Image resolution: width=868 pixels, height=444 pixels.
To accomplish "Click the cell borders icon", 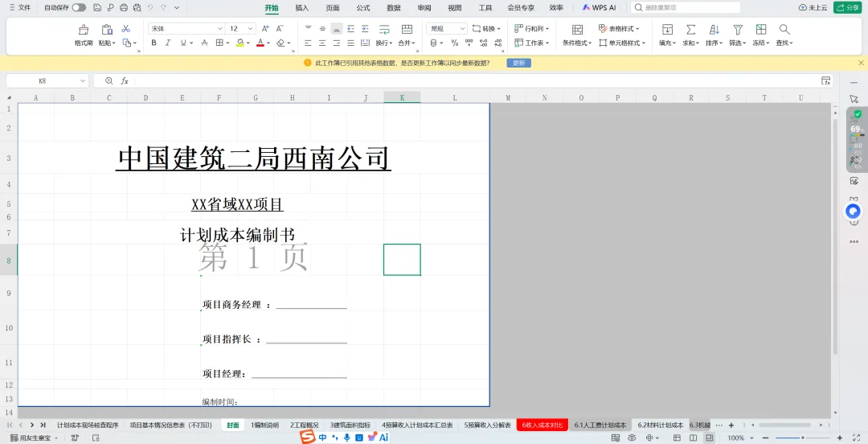I will pyautogui.click(x=219, y=43).
